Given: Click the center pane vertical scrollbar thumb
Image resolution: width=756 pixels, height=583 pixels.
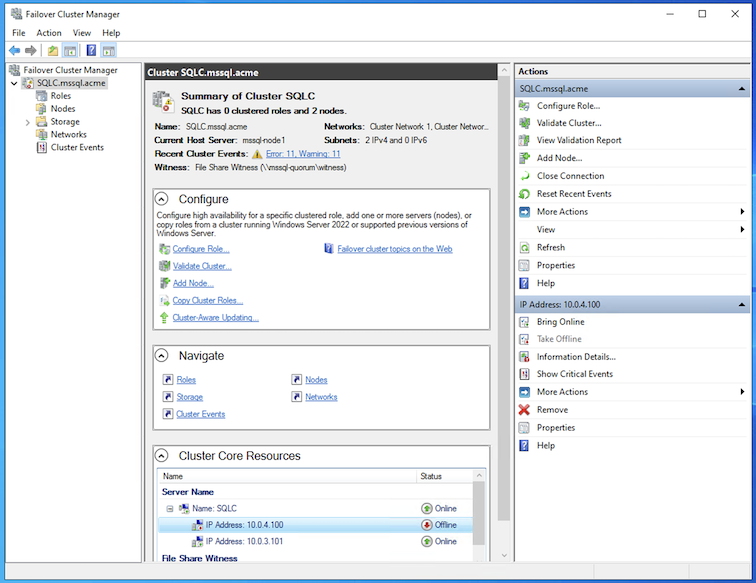Looking at the screenshot, I should 503,300.
